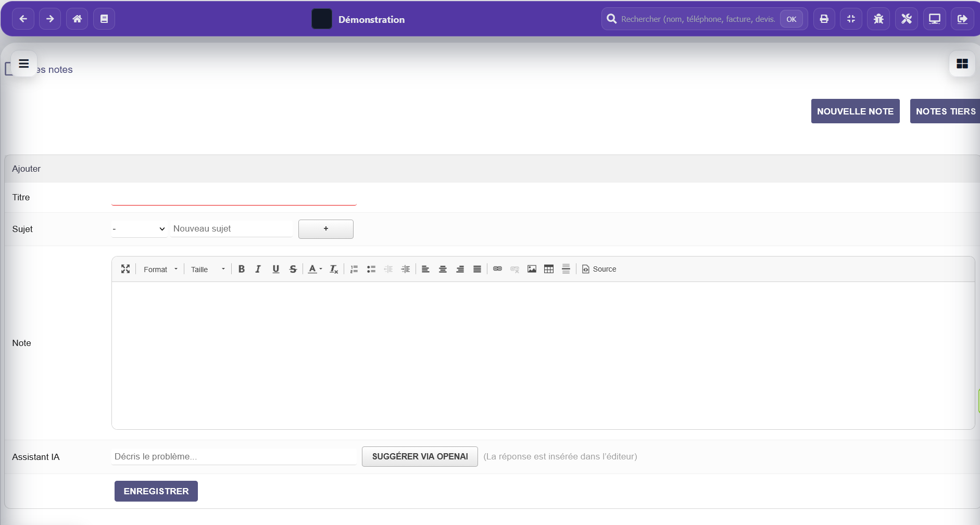Open the Taille size dropdown
Image resolution: width=980 pixels, height=525 pixels.
(x=207, y=270)
